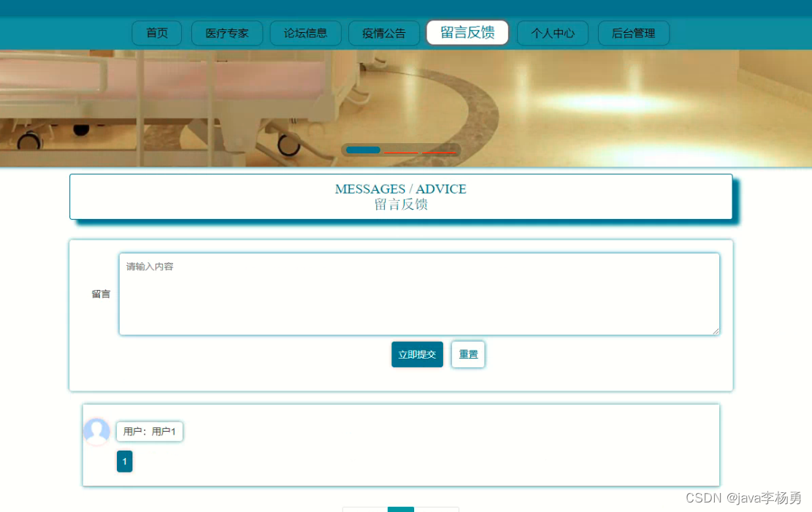Screen dimensions: 812x512
Task: Open 个人中心 page
Action: coord(553,33)
